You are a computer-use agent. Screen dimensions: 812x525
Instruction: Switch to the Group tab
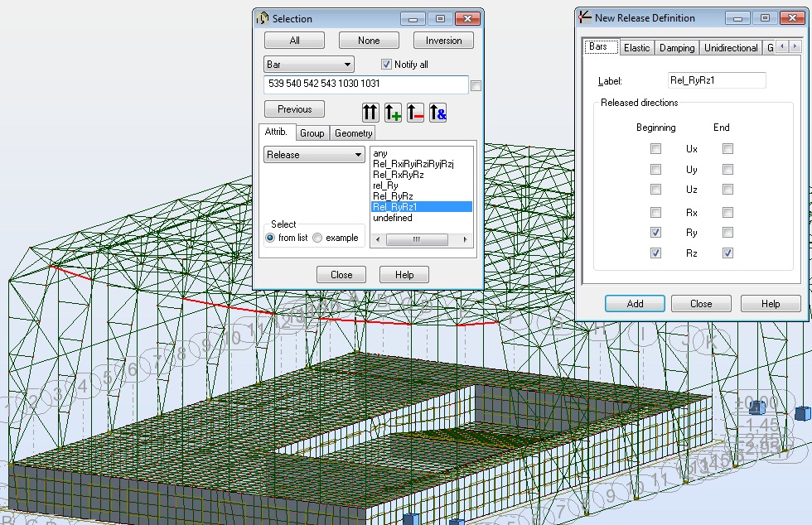[x=312, y=132]
